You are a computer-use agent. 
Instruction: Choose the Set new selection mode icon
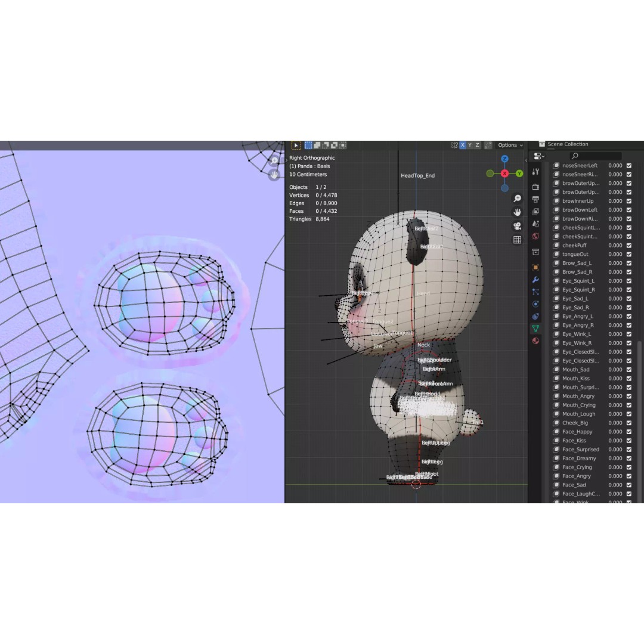click(308, 145)
